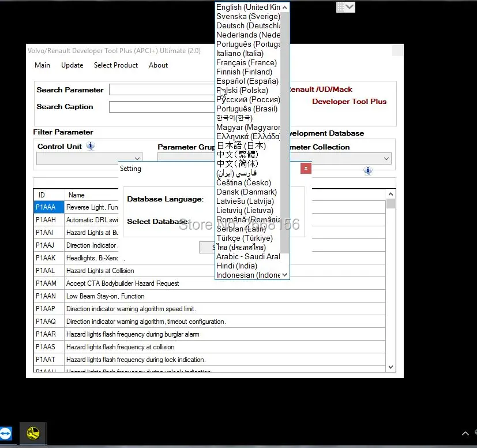Select Dansk (Danmark) language

click(x=248, y=192)
